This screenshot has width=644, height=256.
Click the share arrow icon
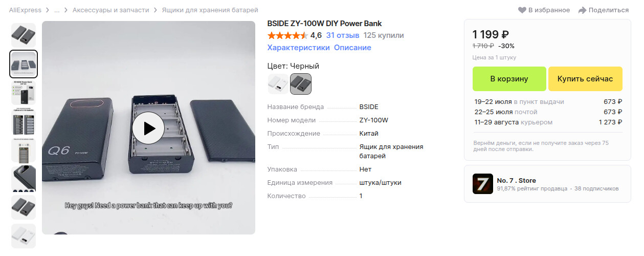582,10
